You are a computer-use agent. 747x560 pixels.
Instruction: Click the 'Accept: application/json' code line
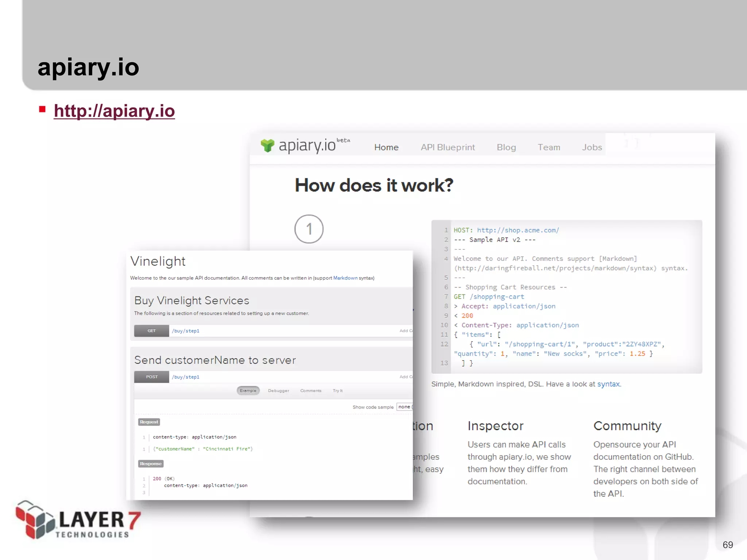click(505, 306)
